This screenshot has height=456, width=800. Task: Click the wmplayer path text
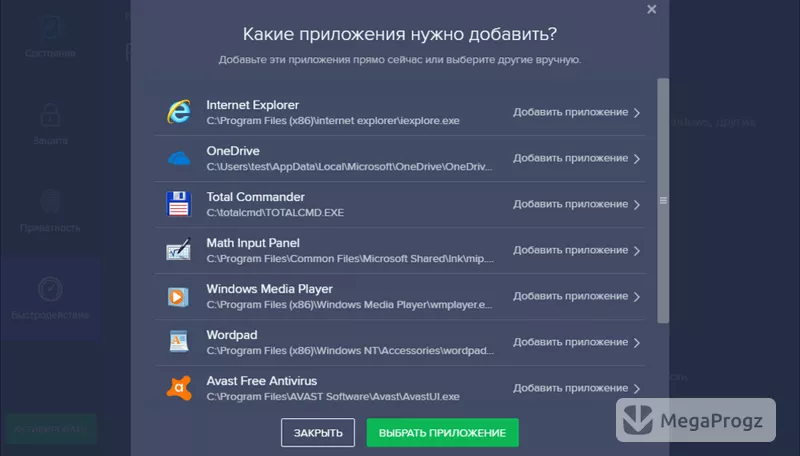pyautogui.click(x=349, y=305)
